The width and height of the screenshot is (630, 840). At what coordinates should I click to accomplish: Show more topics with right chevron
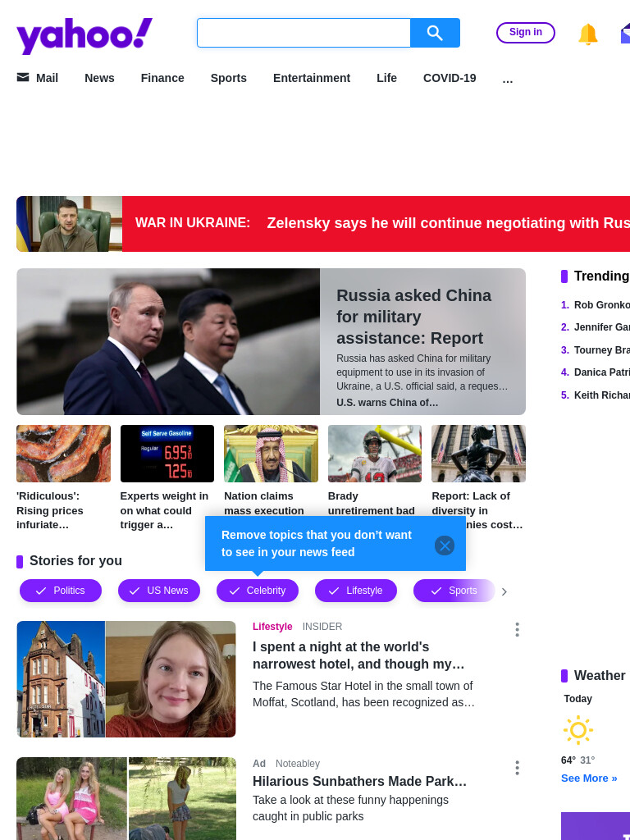coord(504,591)
